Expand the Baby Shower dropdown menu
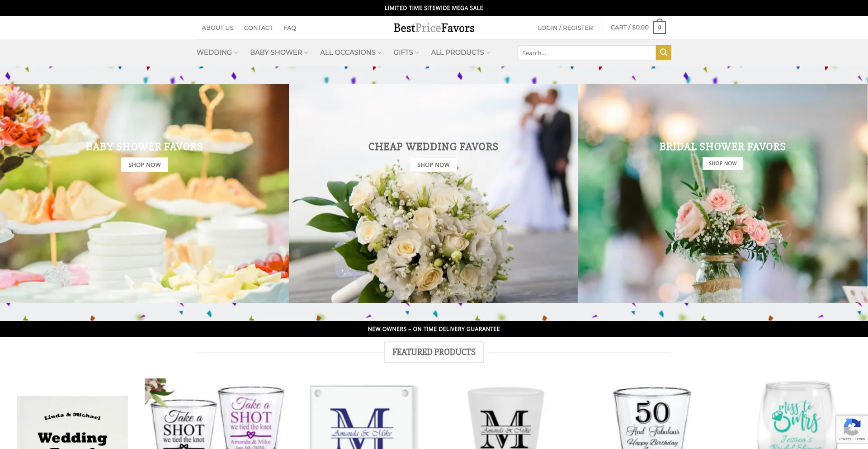The height and width of the screenshot is (449, 868). point(279,52)
